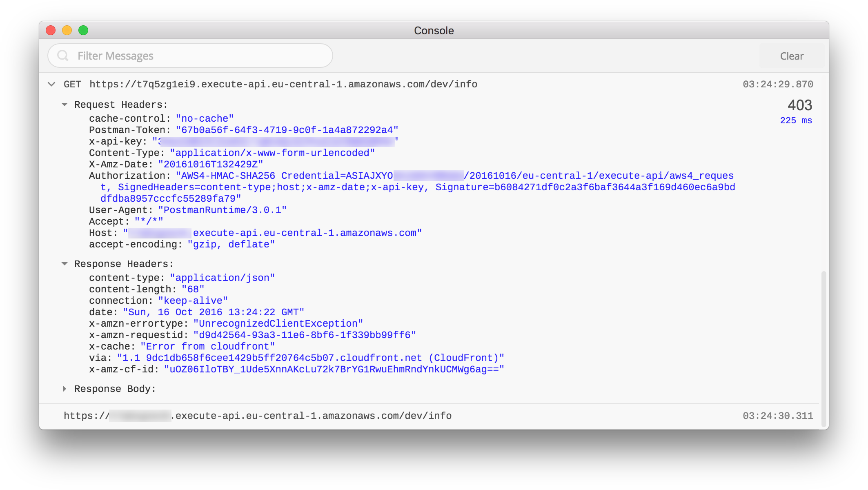Click the User-Agent PostmanRuntime value
Screen dimensions: 868x490
[222, 210]
